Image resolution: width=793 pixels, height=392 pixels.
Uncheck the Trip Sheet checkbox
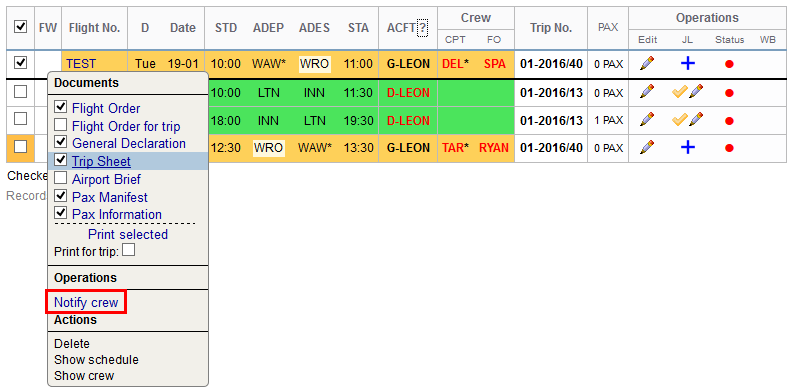pos(61,160)
